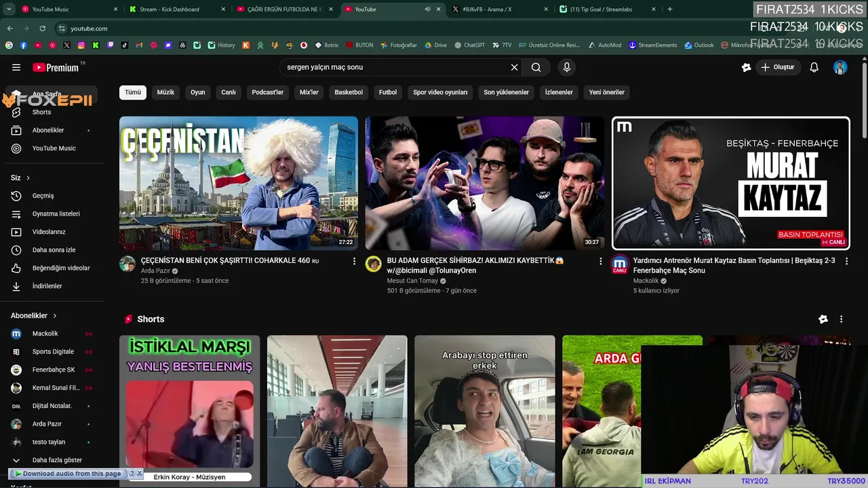The image size is (868, 488).
Task: Open the account avatar menu
Action: point(840,67)
